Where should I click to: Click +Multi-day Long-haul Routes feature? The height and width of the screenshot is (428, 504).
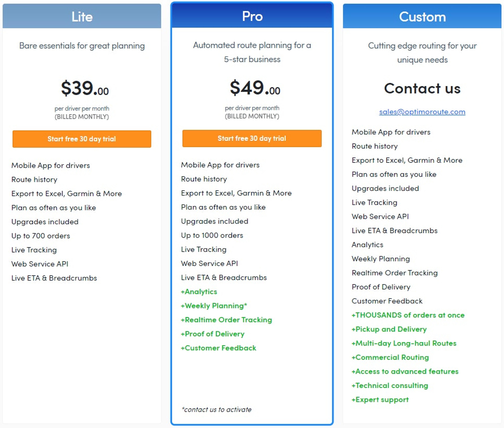coord(404,343)
